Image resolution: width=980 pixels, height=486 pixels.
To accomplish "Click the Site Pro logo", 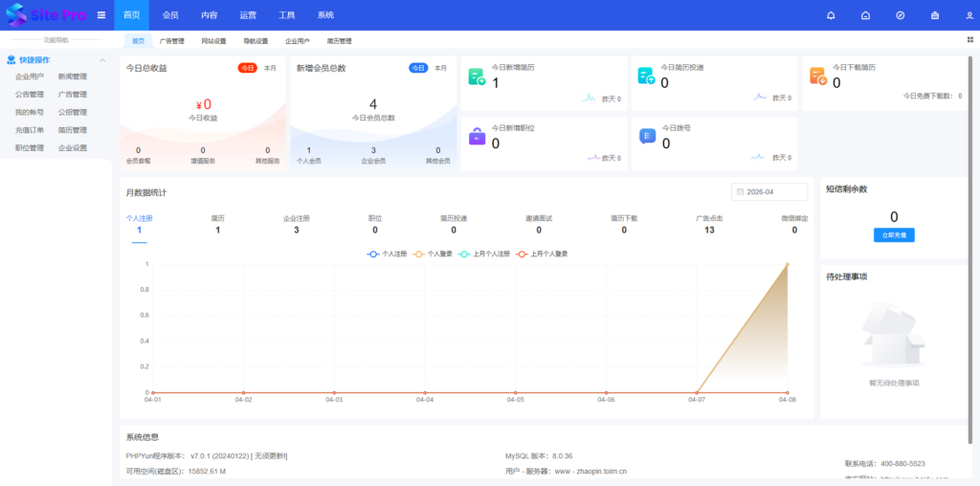I will (46, 15).
